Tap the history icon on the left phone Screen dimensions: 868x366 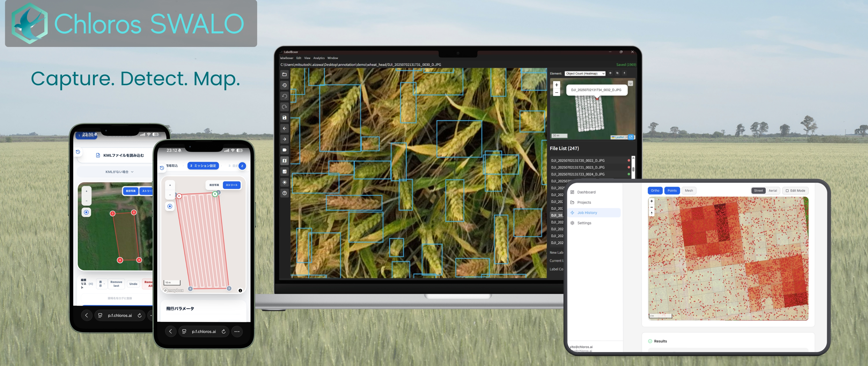coord(78,152)
